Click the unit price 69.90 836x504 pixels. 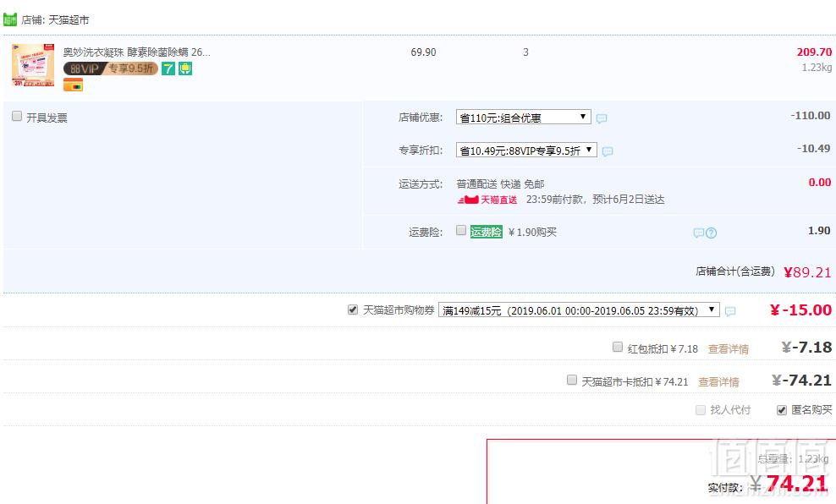(x=423, y=52)
